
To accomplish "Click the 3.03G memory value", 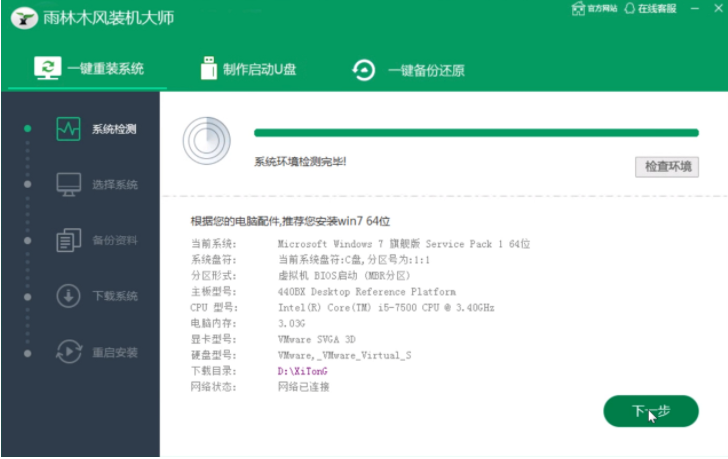I will click(x=292, y=323).
